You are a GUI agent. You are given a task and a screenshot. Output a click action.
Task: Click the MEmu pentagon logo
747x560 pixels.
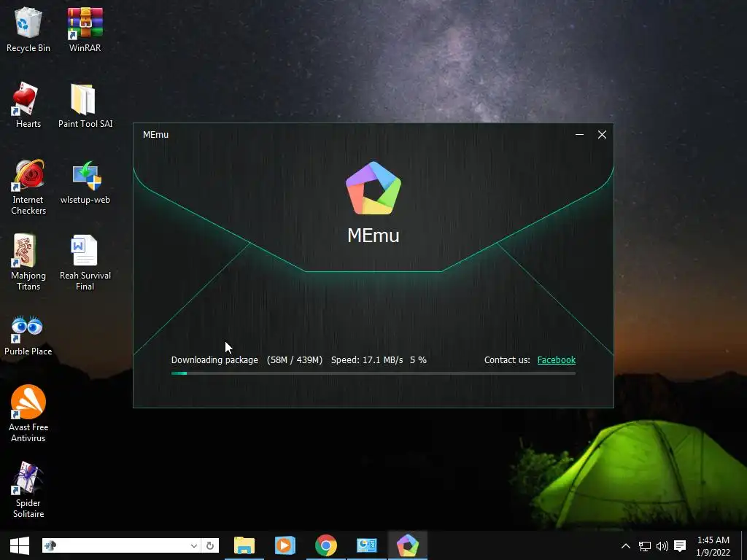(373, 189)
